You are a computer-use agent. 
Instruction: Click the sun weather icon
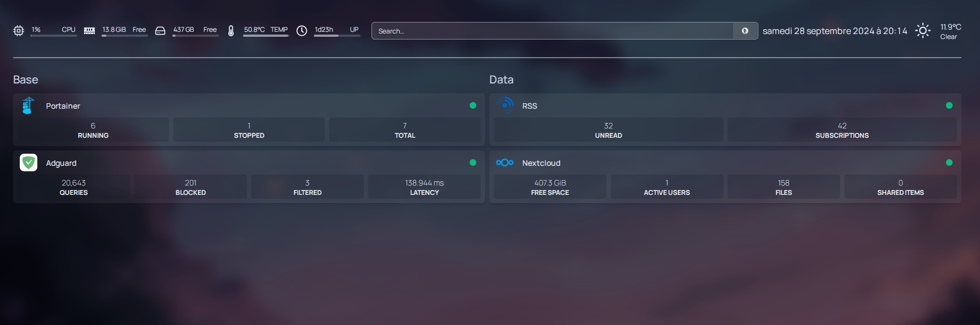923,31
